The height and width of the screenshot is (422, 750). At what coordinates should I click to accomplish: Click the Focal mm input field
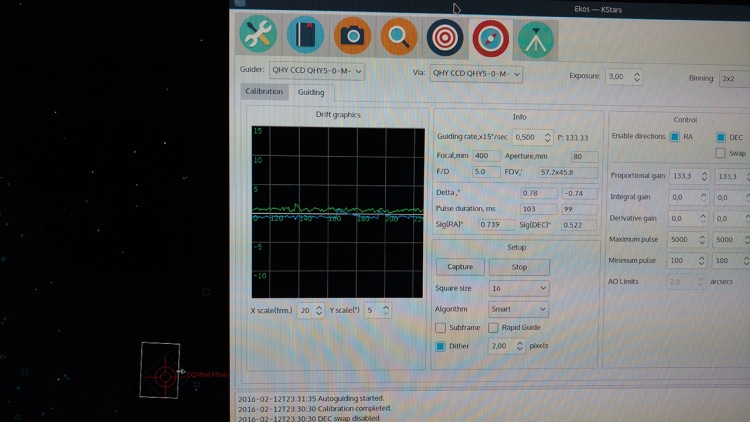pos(486,156)
